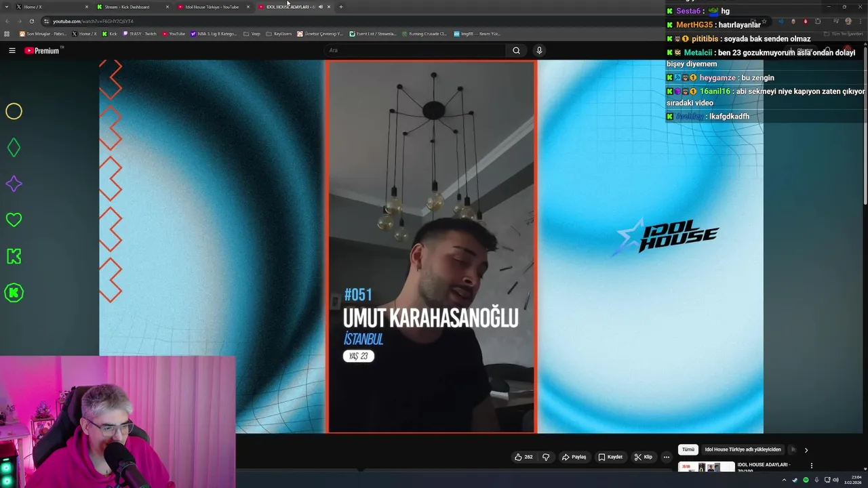This screenshot has height=488, width=868.
Task: Show hidden system tray icons chevron
Action: pyautogui.click(x=784, y=480)
